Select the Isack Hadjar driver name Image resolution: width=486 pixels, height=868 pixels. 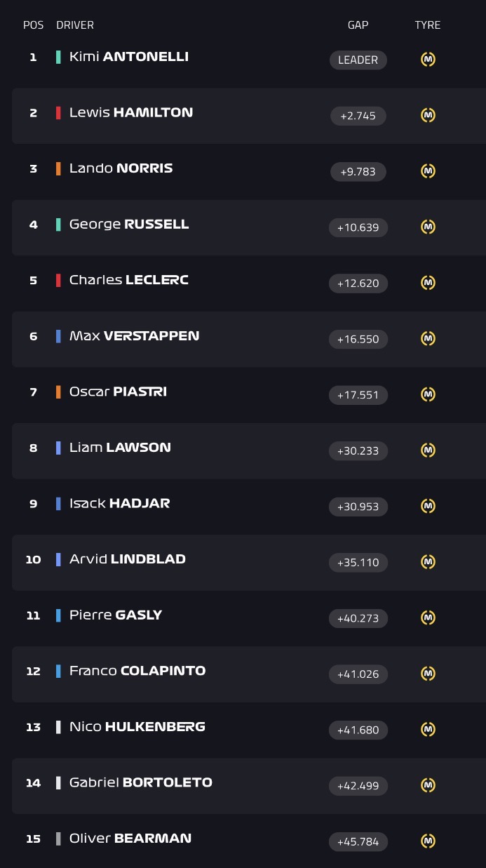click(x=119, y=503)
